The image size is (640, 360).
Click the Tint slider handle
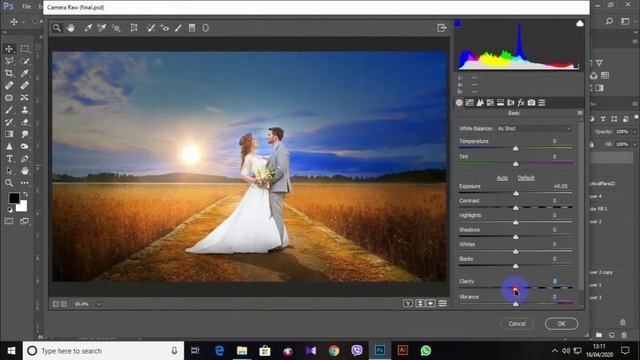click(516, 164)
